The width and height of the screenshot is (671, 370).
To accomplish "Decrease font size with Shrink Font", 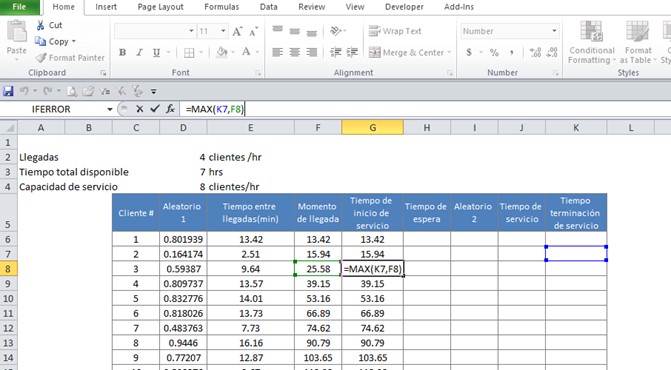I will pyautogui.click(x=253, y=31).
